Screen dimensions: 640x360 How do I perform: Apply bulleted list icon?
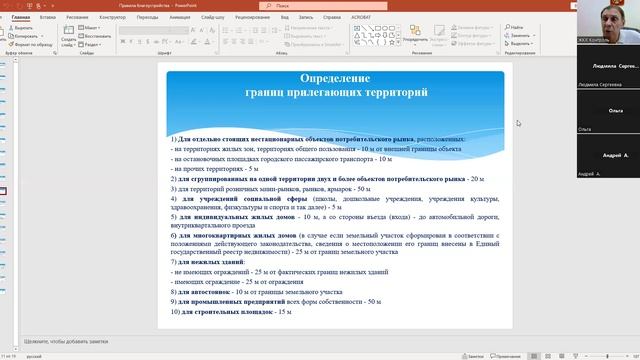225,30
